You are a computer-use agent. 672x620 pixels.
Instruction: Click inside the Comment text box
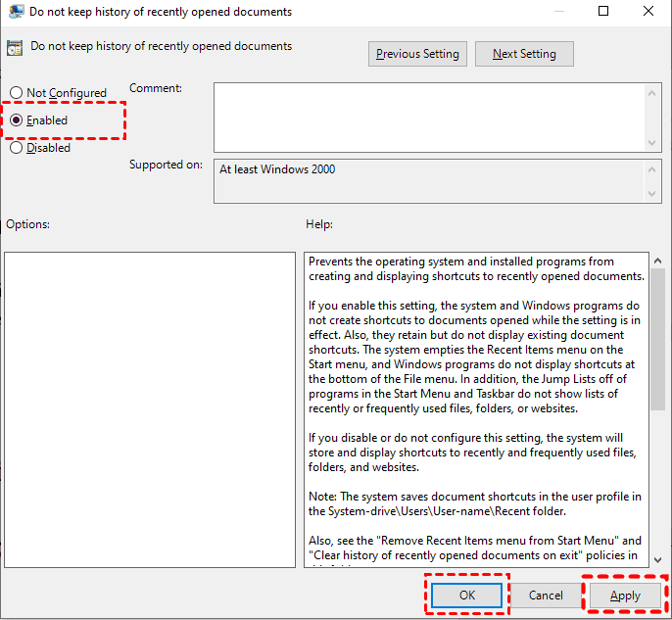[x=429, y=118]
